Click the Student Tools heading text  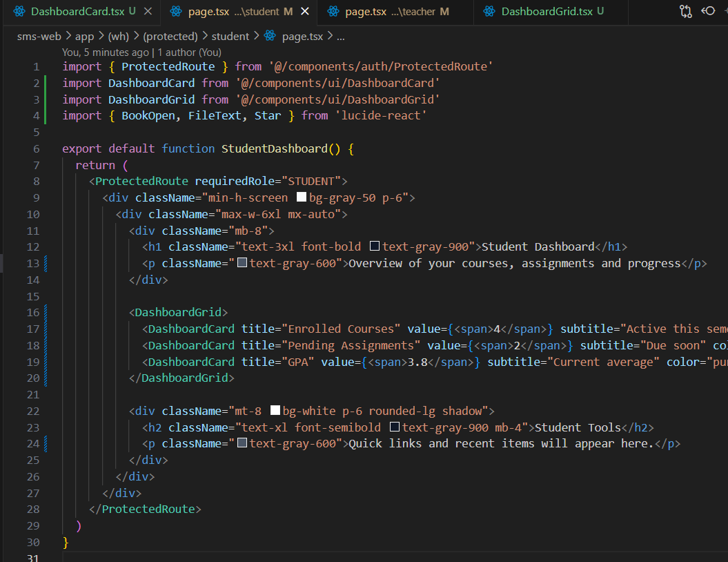pos(578,427)
